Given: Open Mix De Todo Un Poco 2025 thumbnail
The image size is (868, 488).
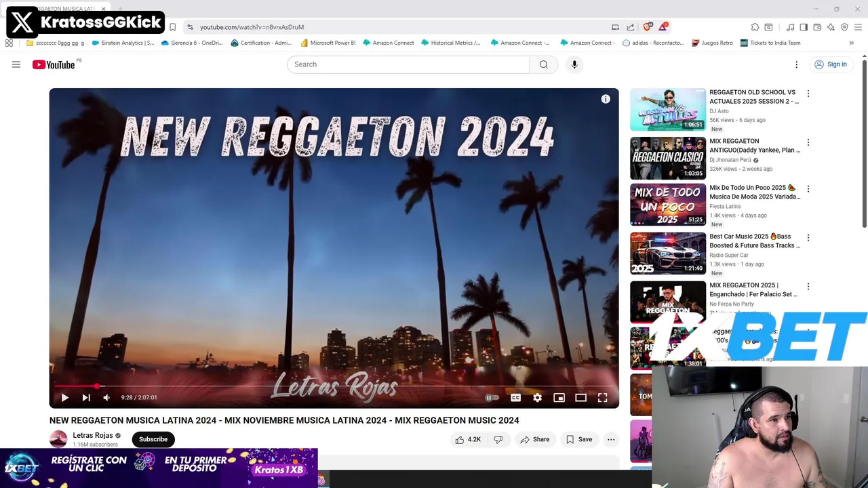Looking at the screenshot, I should (x=668, y=205).
